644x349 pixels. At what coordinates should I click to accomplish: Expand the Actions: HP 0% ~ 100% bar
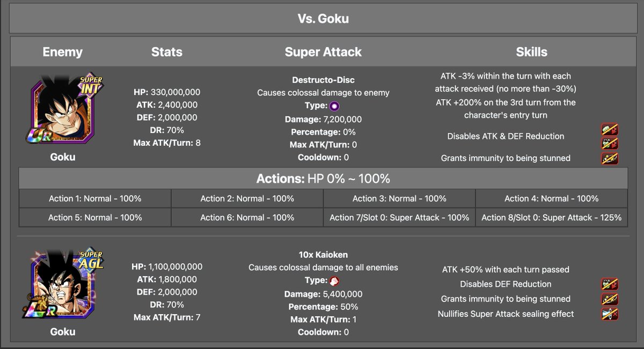[323, 178]
